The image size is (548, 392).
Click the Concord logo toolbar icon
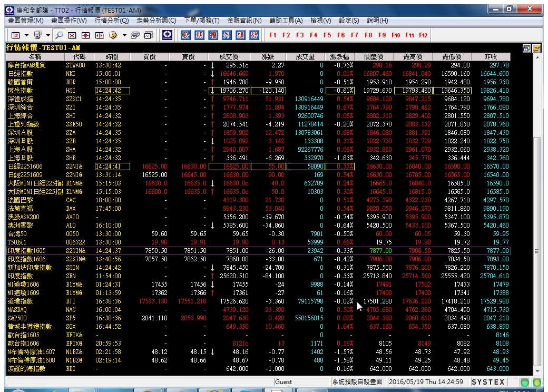[x=168, y=35]
